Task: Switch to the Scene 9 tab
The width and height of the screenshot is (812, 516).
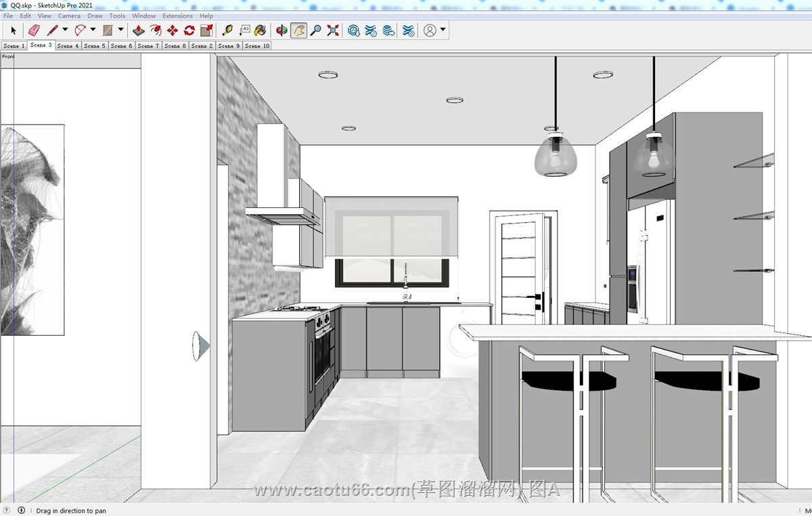Action: coord(229,46)
